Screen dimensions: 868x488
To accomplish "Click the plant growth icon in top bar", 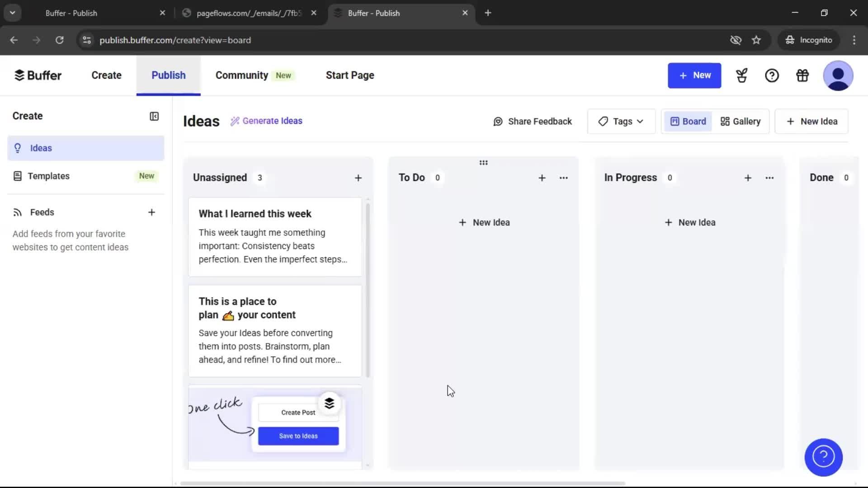I will (x=742, y=75).
